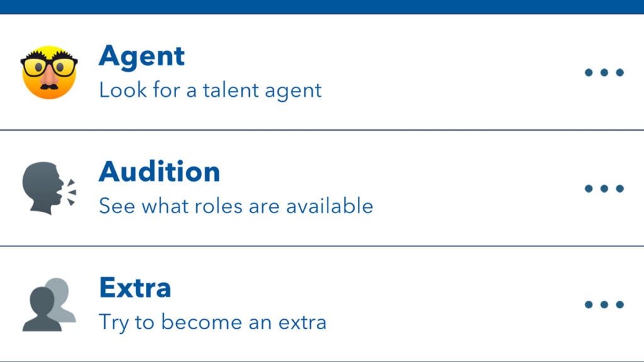Click 'Try to become an extra' text

[x=211, y=322]
